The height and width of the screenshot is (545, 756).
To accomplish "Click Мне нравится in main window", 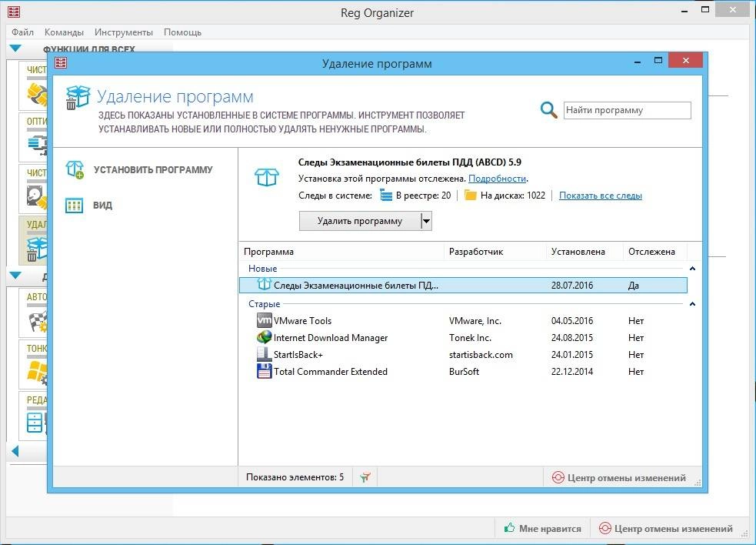I will pos(542,529).
